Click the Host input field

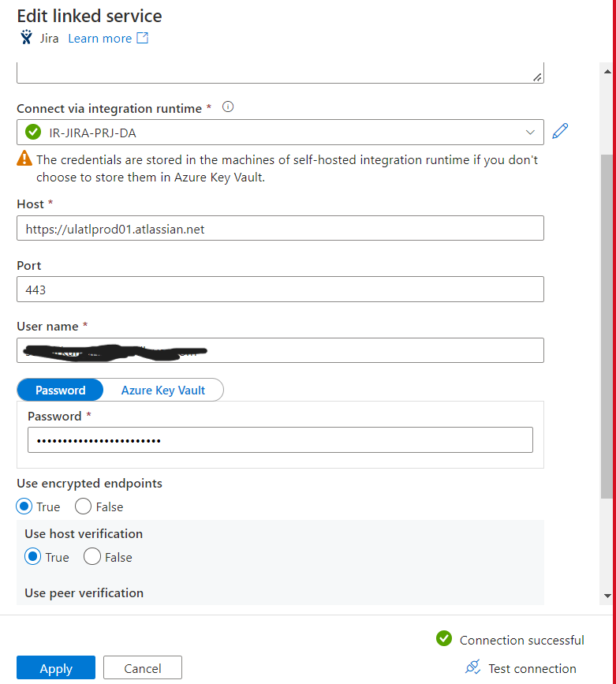point(280,228)
